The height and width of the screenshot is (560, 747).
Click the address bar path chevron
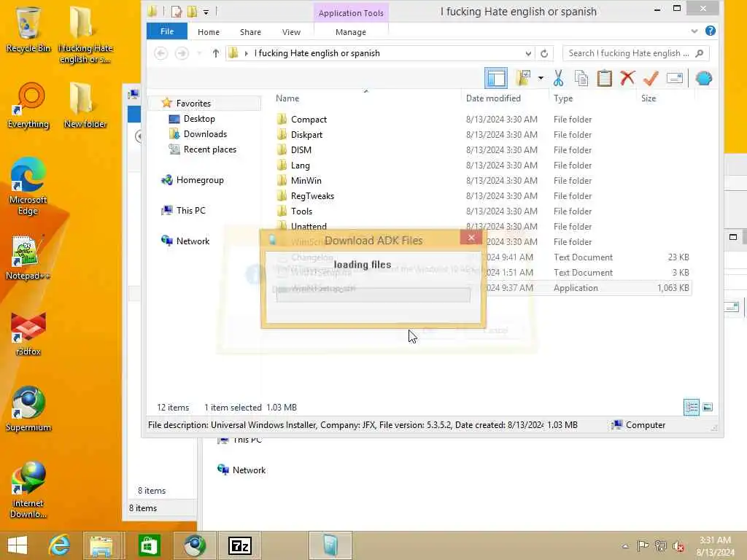tap(247, 53)
